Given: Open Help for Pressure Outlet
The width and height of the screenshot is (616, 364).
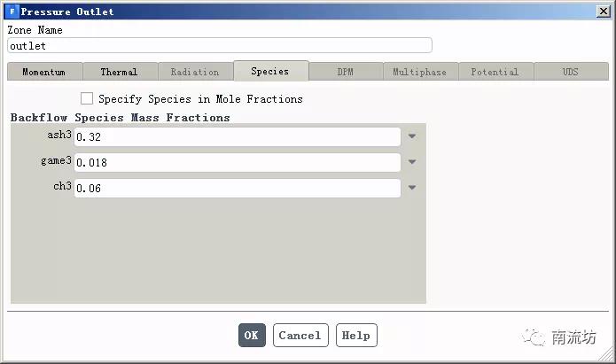Looking at the screenshot, I should 355,335.
